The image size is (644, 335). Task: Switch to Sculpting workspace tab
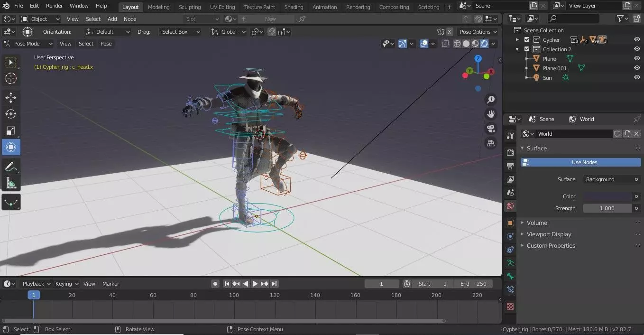190,7
